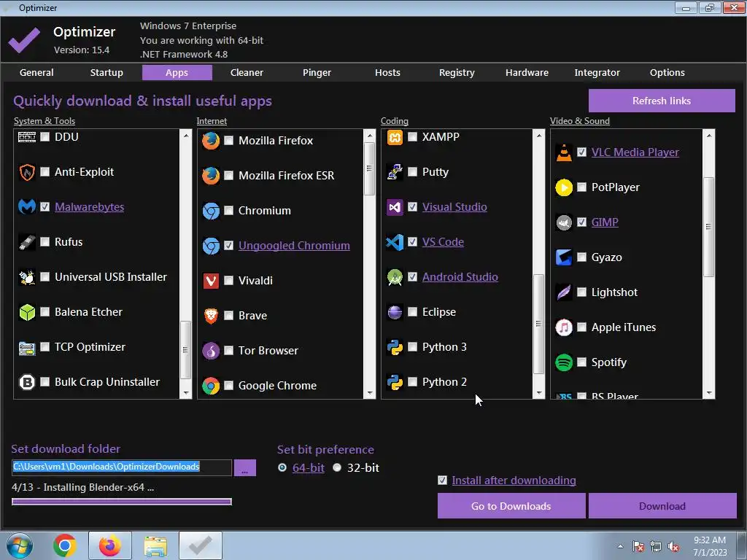Check the Rufus checkbox
The image size is (747, 560).
click(44, 242)
